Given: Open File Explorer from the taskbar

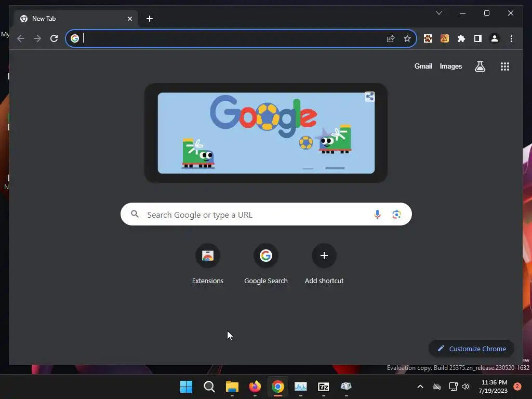Looking at the screenshot, I should (x=232, y=387).
